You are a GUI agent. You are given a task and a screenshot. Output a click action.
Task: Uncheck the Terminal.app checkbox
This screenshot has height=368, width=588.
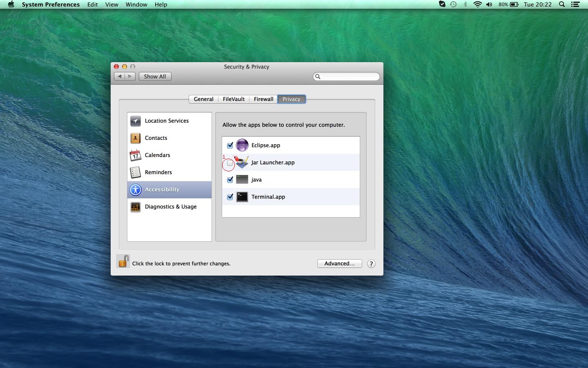[230, 197]
